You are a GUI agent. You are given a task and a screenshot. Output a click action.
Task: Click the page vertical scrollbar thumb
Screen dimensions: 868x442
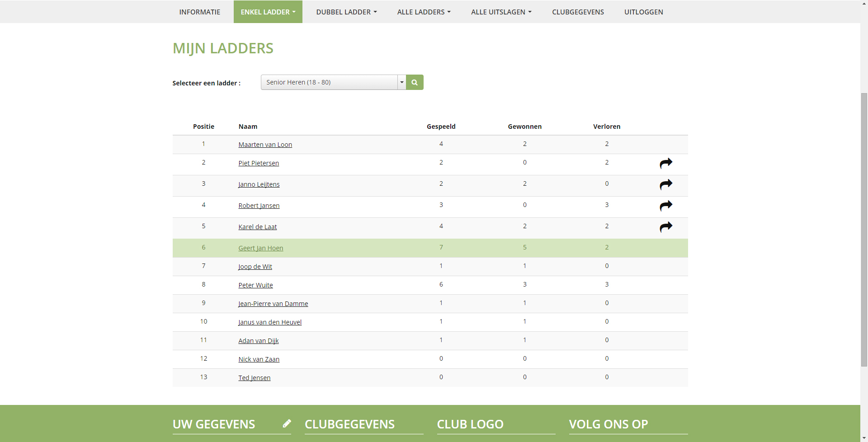[x=864, y=230]
